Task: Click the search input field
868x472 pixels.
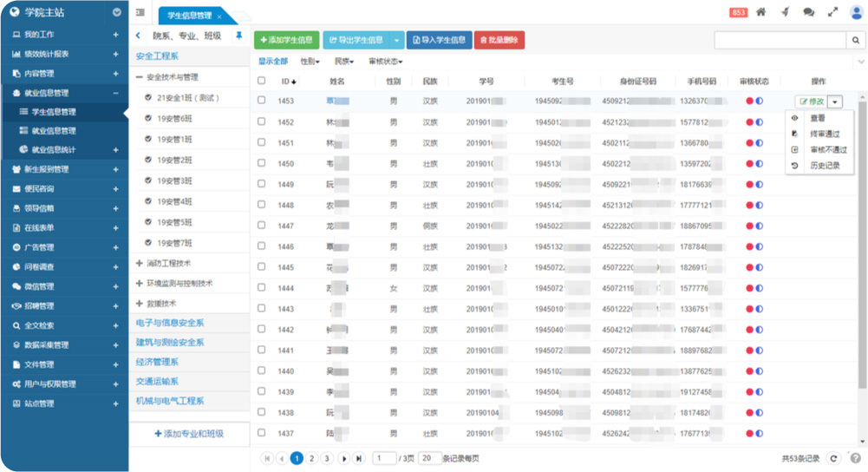Action: point(779,41)
